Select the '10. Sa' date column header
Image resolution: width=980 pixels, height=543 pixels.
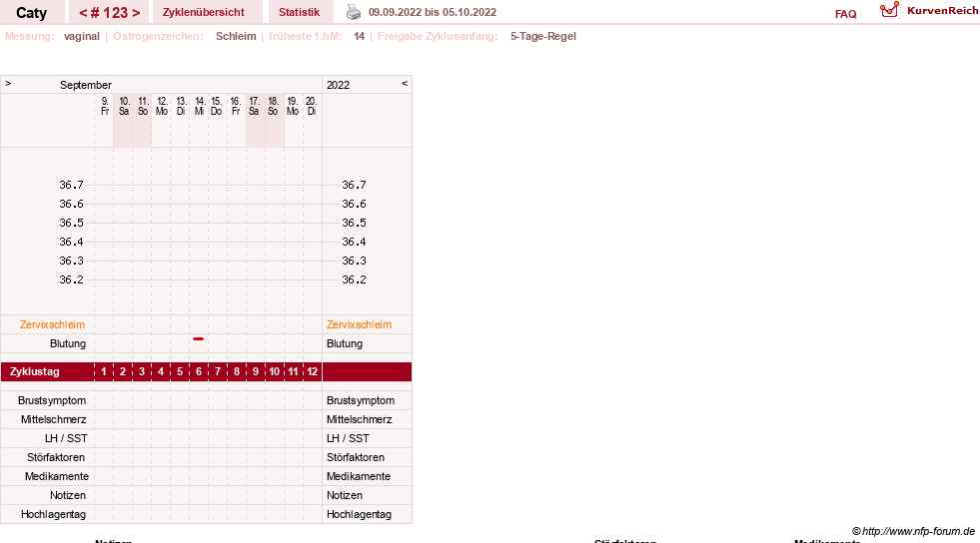pos(124,106)
